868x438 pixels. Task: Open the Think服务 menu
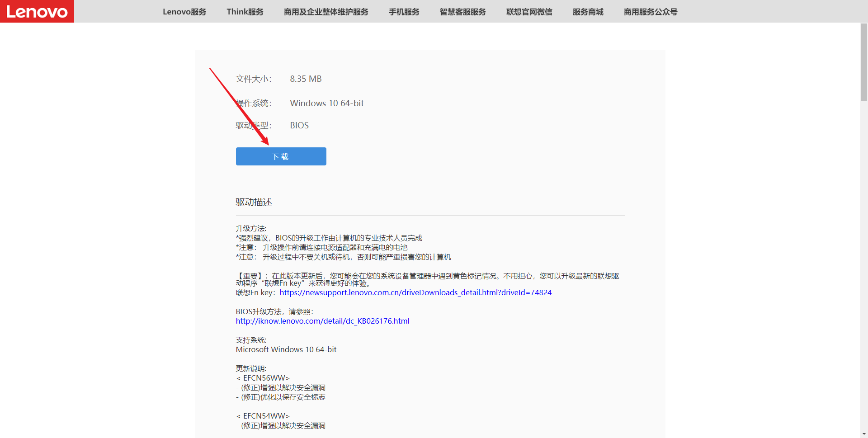(x=245, y=12)
